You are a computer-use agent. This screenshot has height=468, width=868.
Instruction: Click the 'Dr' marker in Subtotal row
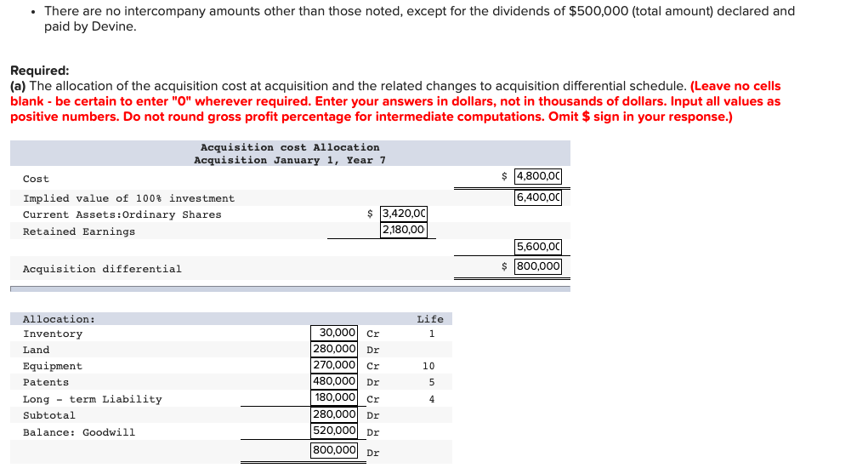[x=373, y=415]
